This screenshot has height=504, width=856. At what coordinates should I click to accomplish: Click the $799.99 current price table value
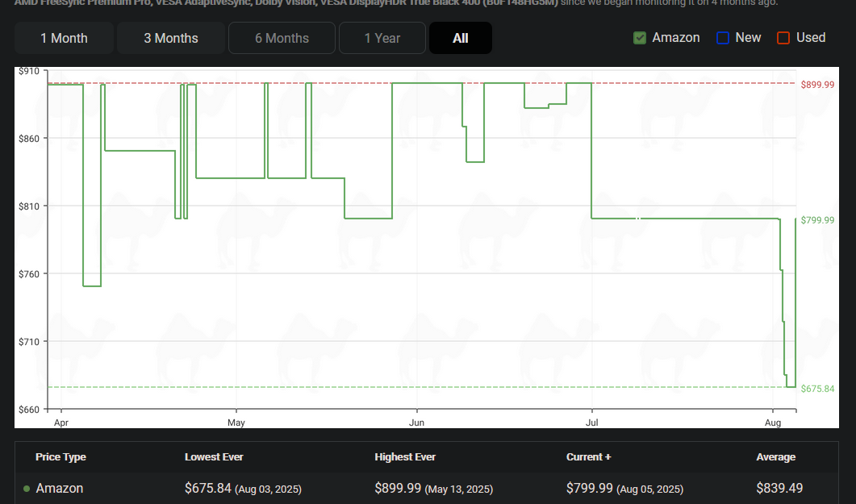[x=590, y=488]
